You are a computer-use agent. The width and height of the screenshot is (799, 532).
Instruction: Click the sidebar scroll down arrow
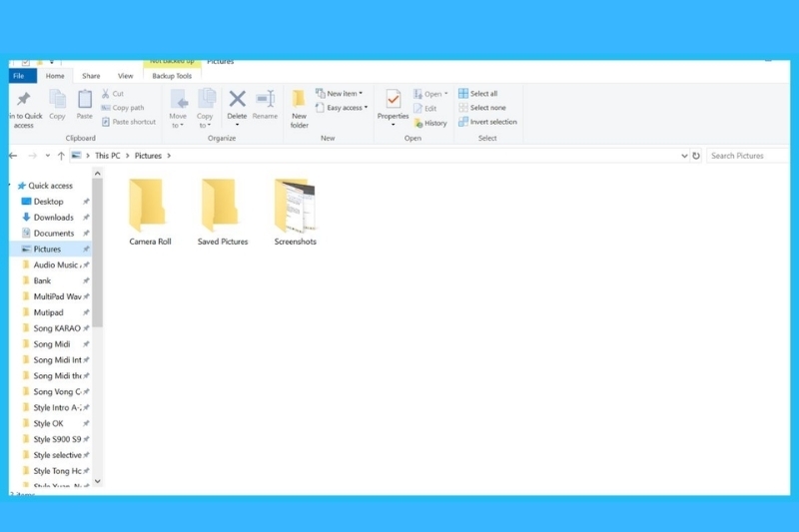coord(97,481)
